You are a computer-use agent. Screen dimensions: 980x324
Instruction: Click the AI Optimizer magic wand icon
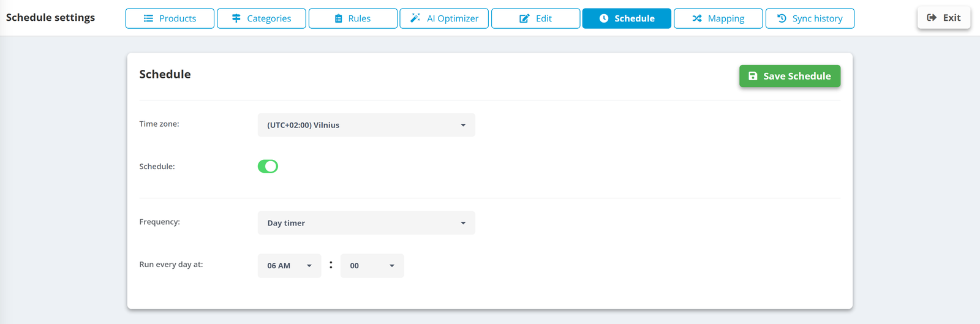(415, 18)
